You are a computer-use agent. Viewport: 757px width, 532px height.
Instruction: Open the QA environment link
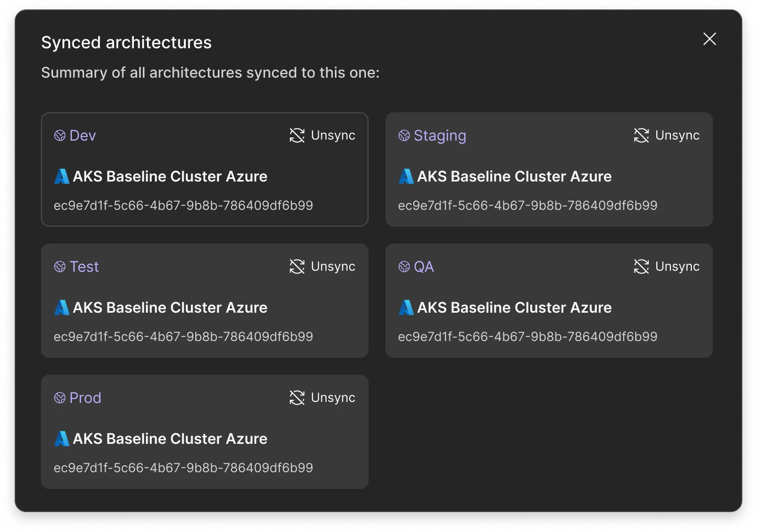coord(416,267)
